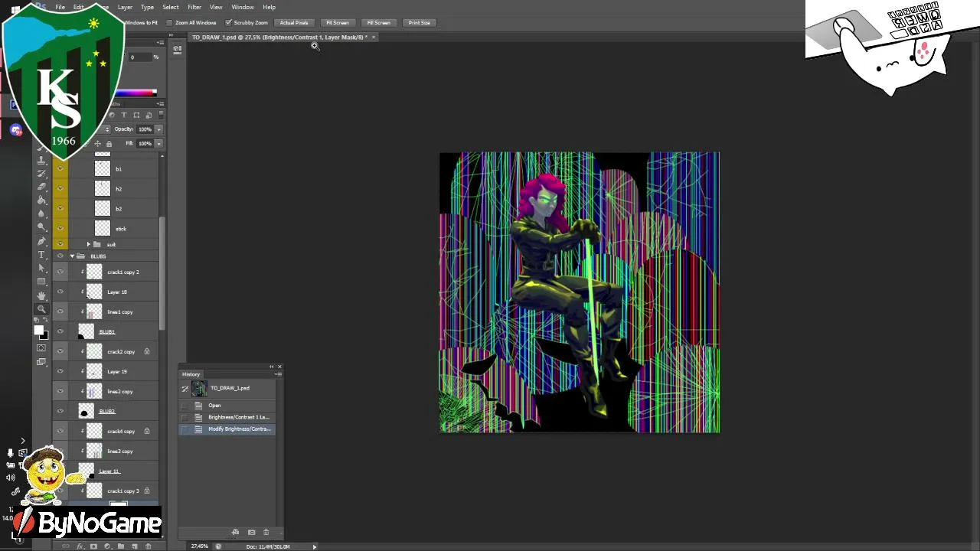Open the Window menu

click(243, 7)
